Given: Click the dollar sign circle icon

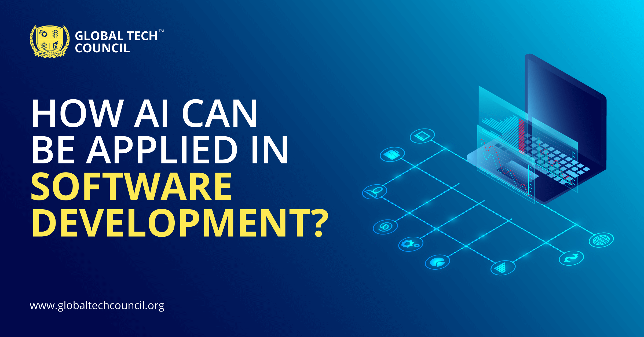Looking at the screenshot, I should (x=571, y=258).
